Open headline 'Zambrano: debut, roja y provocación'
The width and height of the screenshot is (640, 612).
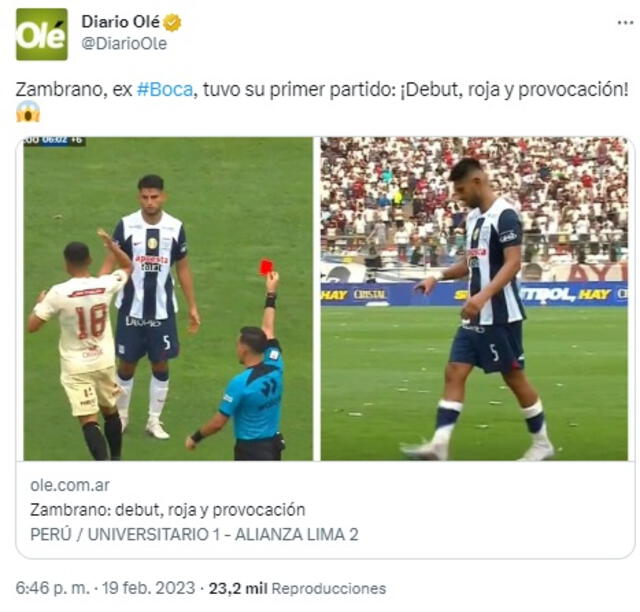click(x=168, y=510)
